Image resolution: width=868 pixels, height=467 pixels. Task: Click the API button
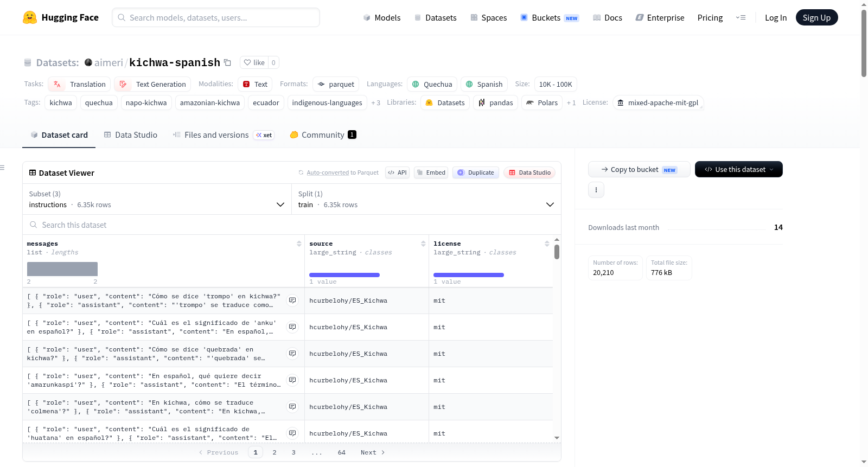(x=397, y=172)
